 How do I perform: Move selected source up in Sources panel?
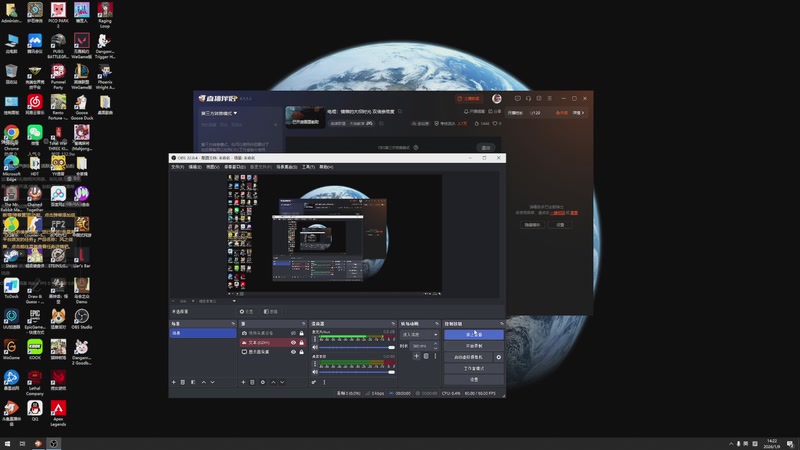point(273,382)
